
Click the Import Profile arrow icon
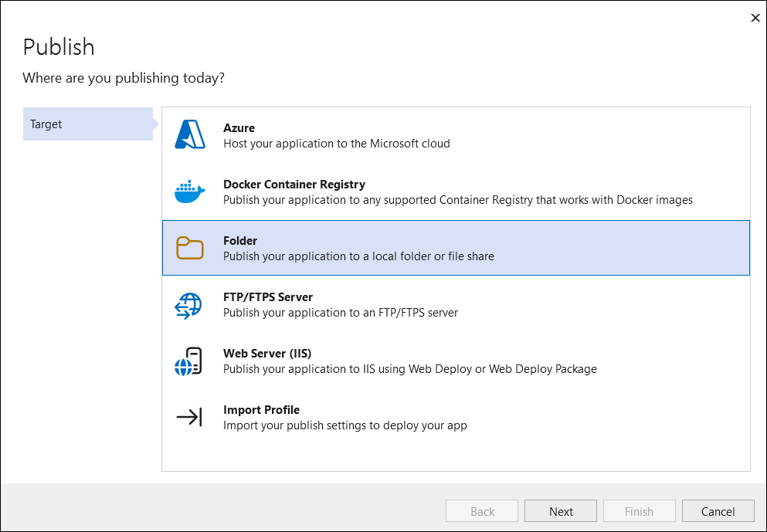click(188, 417)
